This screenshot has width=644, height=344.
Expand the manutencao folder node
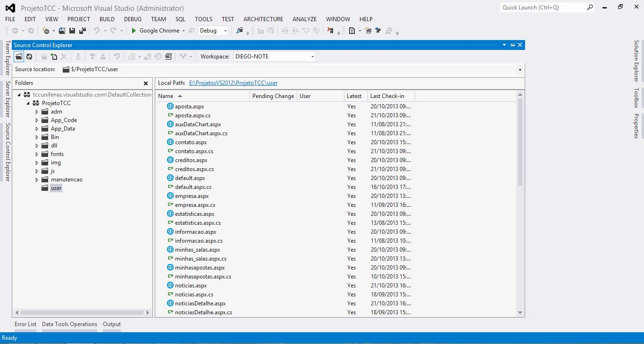coord(37,180)
